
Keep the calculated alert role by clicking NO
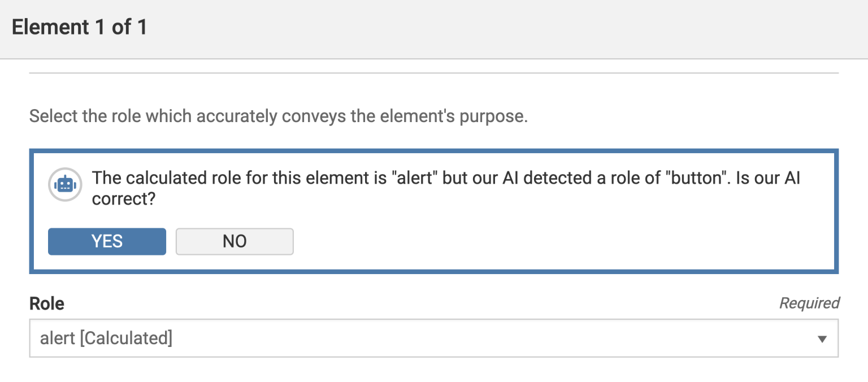point(235,241)
